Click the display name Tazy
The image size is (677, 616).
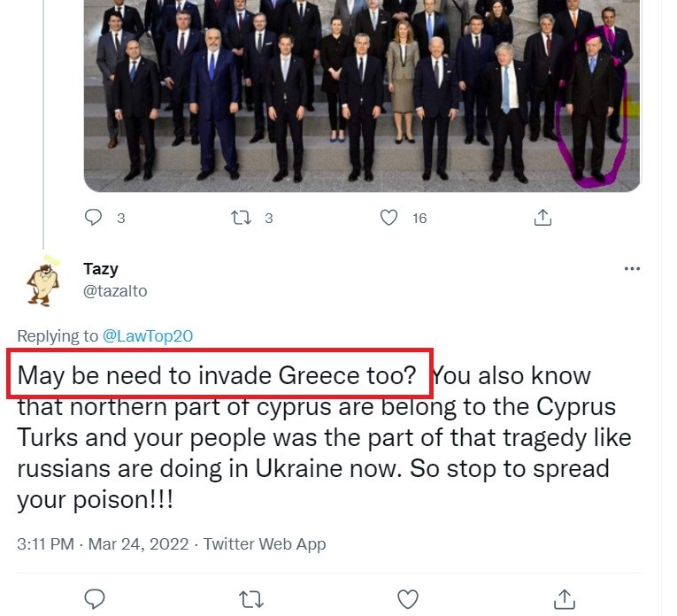[101, 269]
